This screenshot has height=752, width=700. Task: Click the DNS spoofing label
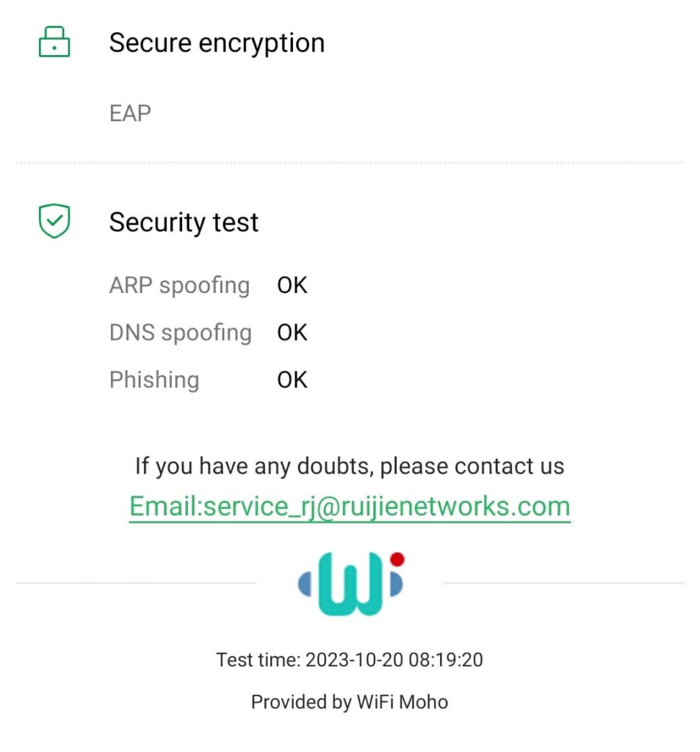(x=180, y=333)
